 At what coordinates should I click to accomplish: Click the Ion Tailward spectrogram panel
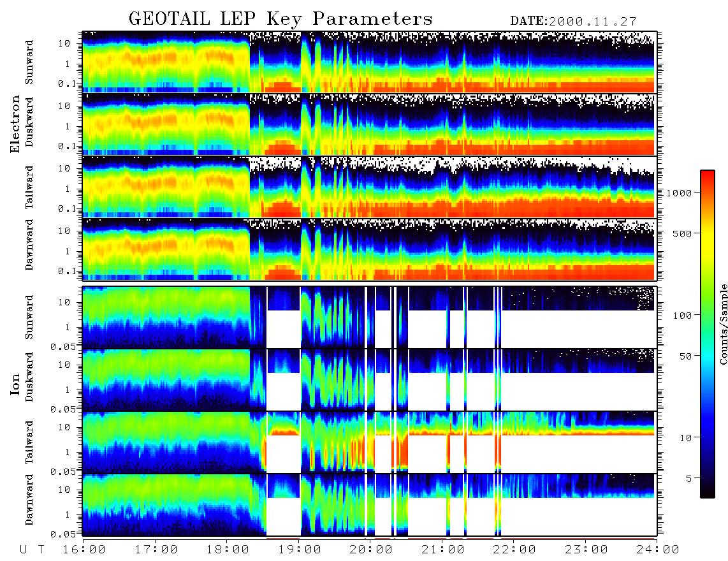tap(370, 442)
